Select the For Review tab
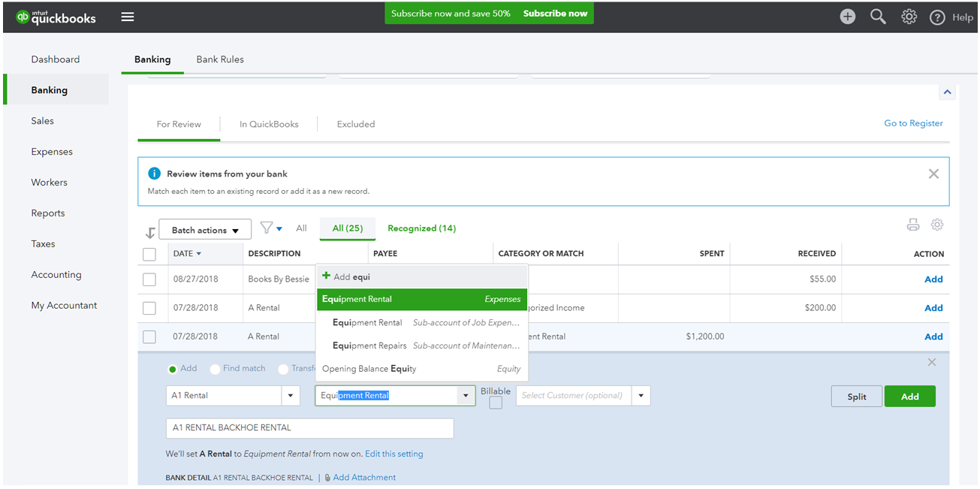The height and width of the screenshot is (489, 980). [179, 124]
